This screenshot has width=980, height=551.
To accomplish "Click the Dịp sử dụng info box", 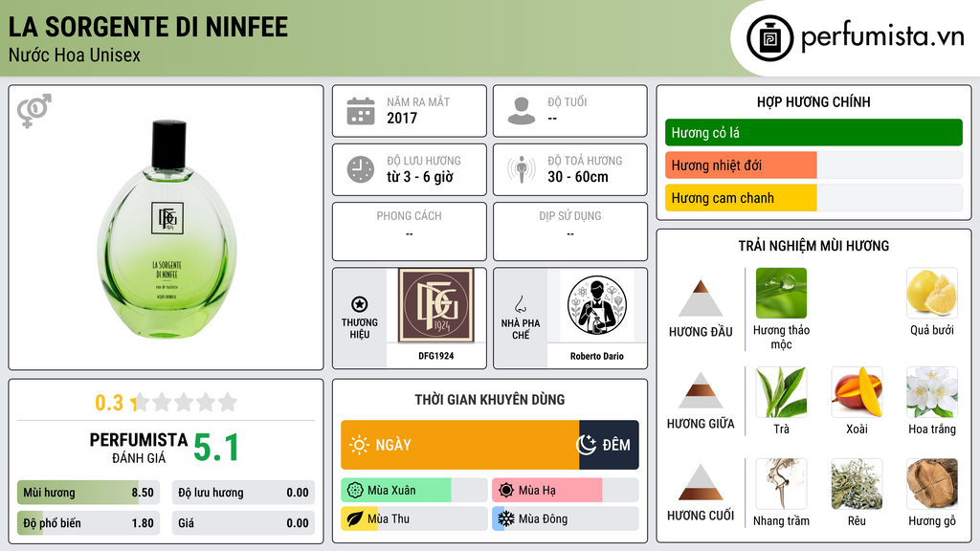I will point(570,231).
